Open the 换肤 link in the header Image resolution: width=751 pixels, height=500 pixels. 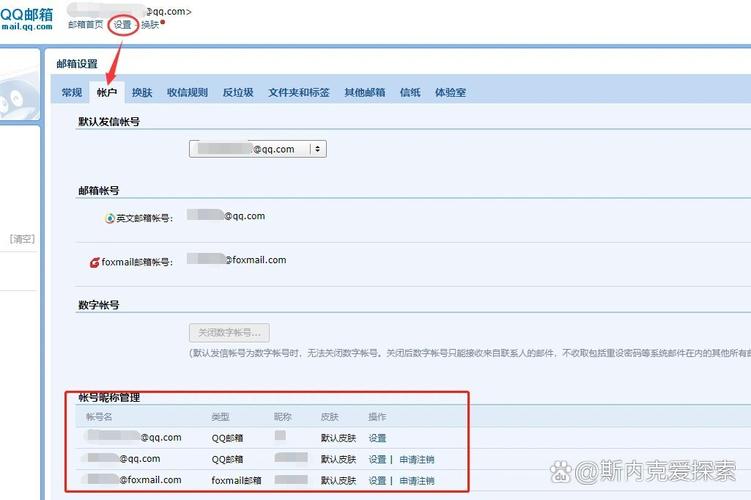[150, 24]
